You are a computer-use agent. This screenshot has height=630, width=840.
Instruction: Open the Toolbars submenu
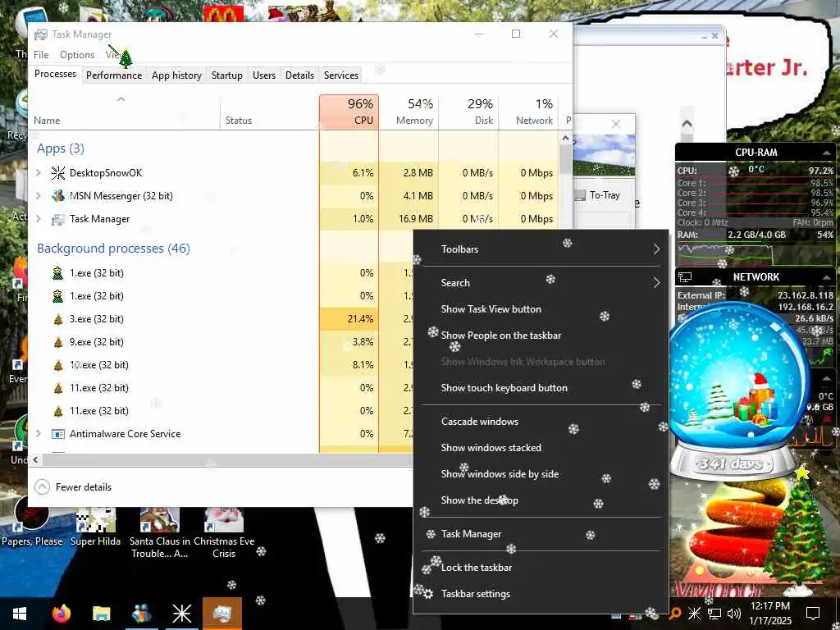pyautogui.click(x=541, y=249)
